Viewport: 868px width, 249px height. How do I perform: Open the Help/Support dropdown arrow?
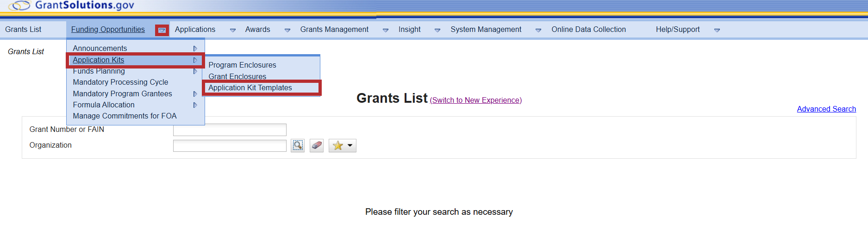coord(717,30)
